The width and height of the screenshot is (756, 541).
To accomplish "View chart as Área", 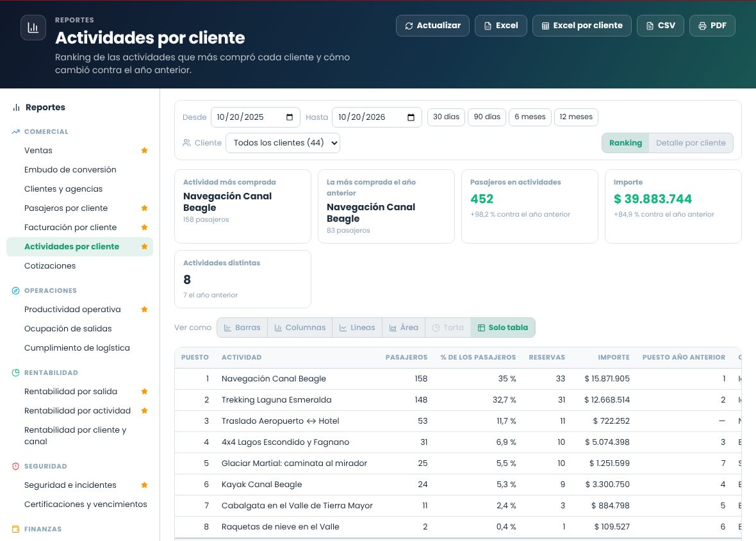I will pos(404,328).
